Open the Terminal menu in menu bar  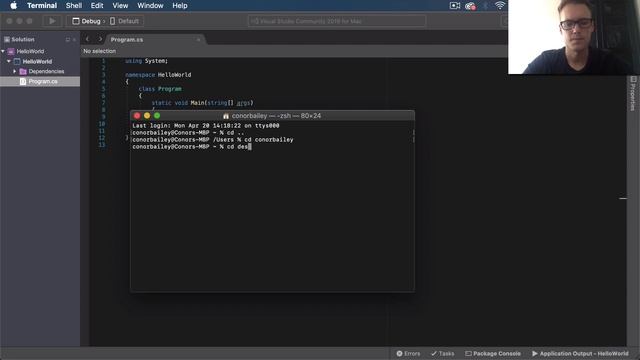[x=42, y=6]
